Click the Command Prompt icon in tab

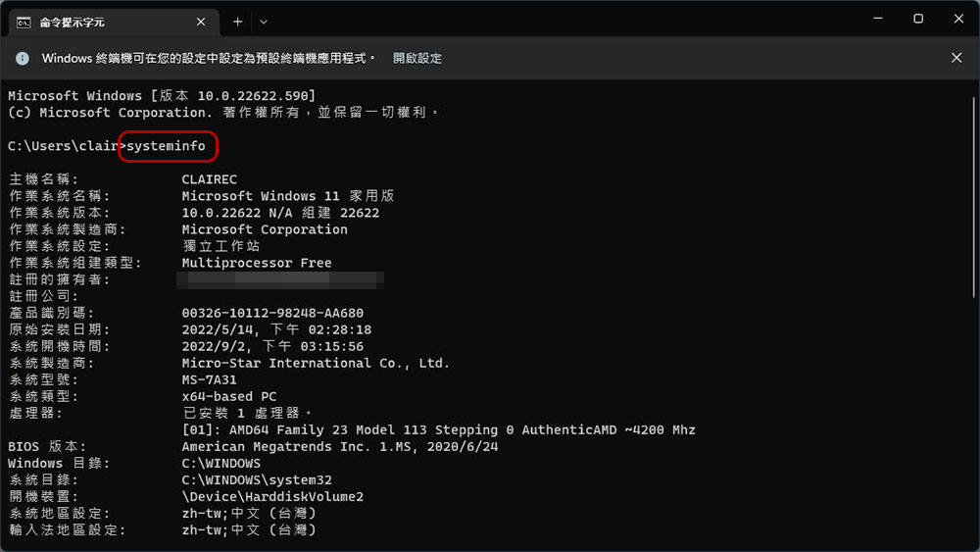(24, 22)
